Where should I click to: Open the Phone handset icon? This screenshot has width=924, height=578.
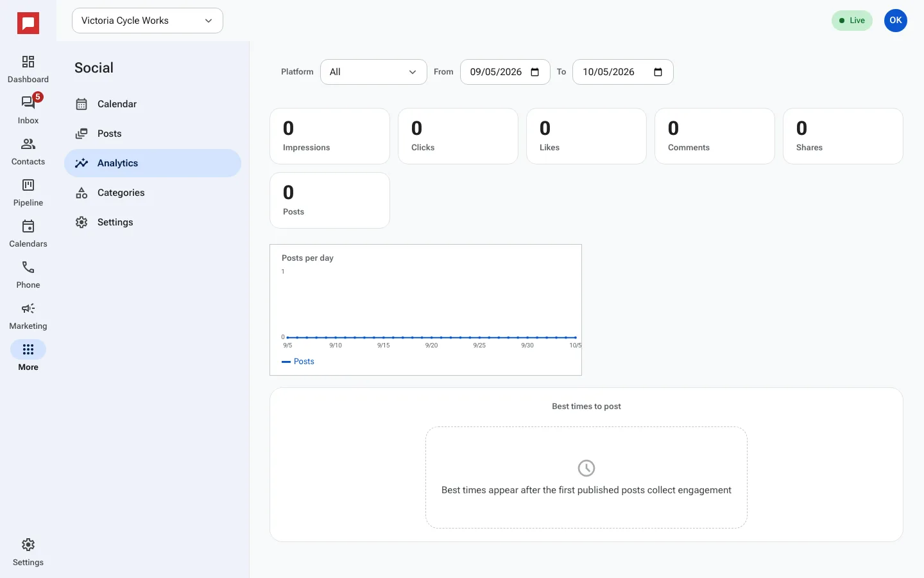tap(28, 267)
